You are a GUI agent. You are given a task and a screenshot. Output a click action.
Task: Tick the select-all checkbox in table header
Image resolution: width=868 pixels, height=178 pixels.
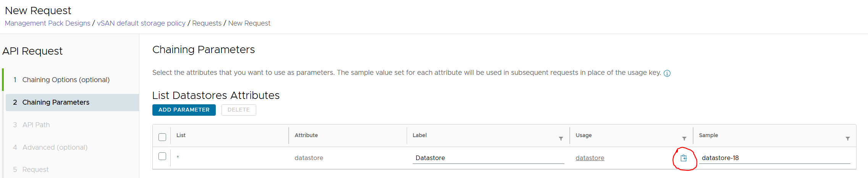pyautogui.click(x=162, y=137)
